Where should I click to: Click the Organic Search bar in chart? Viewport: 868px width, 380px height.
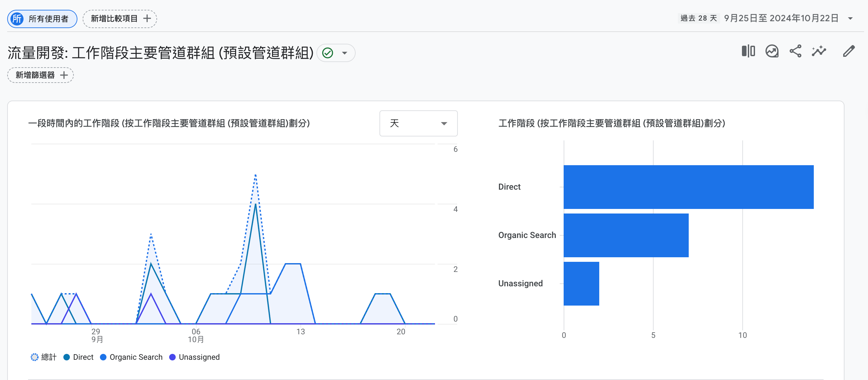(x=626, y=235)
